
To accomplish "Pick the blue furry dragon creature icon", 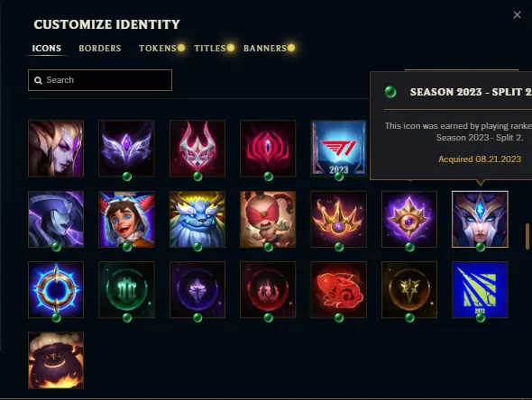I will (x=197, y=219).
